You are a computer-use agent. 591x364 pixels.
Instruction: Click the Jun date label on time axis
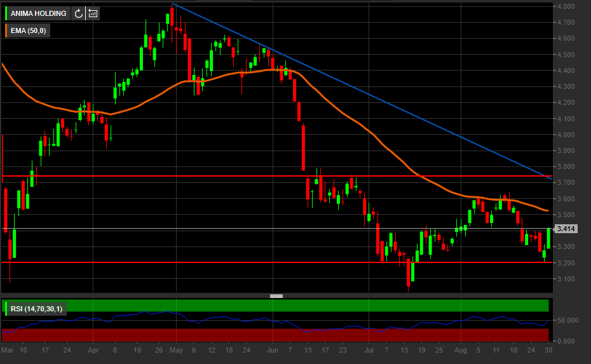click(273, 350)
